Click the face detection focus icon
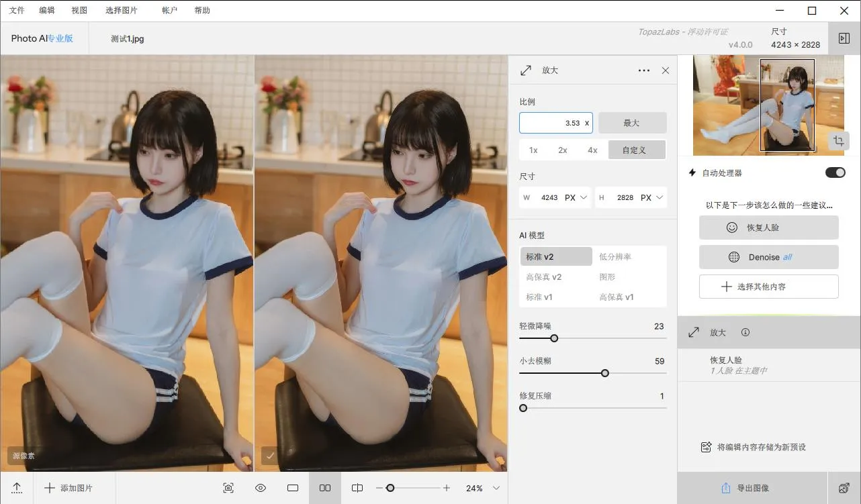 [228, 488]
